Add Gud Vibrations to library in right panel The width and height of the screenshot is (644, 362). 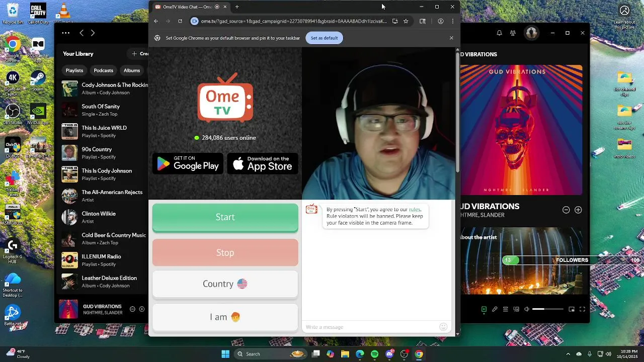tap(578, 210)
